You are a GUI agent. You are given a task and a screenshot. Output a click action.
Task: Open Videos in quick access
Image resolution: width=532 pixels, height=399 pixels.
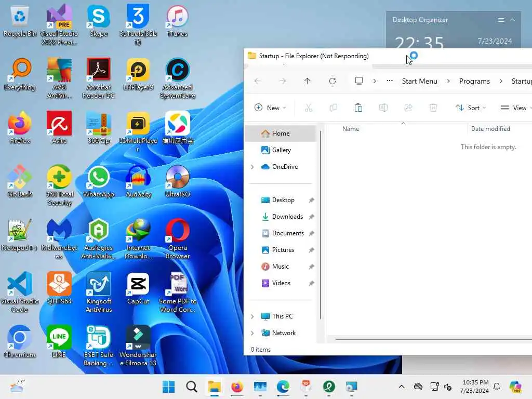pos(280,283)
